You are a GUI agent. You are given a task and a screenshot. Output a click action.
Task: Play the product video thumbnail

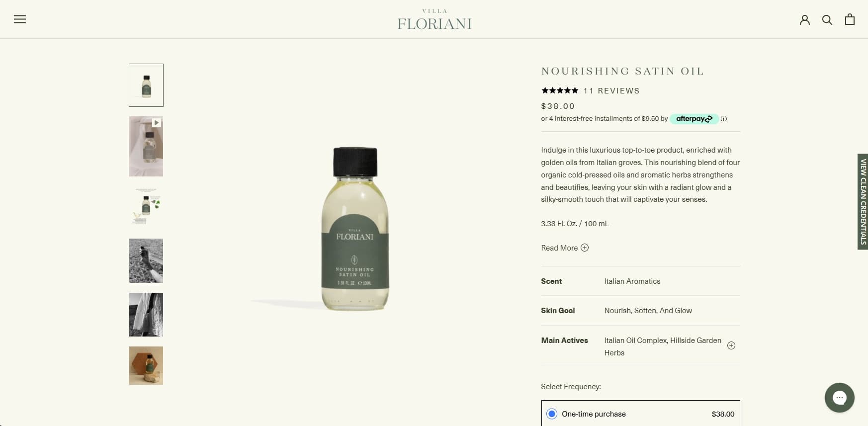(x=146, y=147)
